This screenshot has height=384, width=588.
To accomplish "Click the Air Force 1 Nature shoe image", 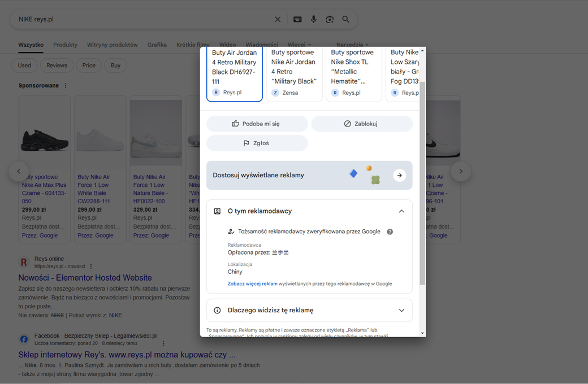I will tap(156, 133).
